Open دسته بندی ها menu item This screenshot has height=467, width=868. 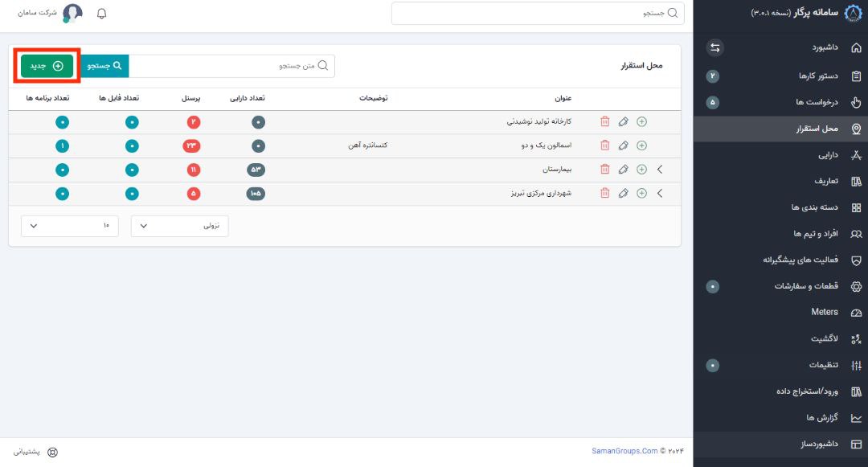780,207
